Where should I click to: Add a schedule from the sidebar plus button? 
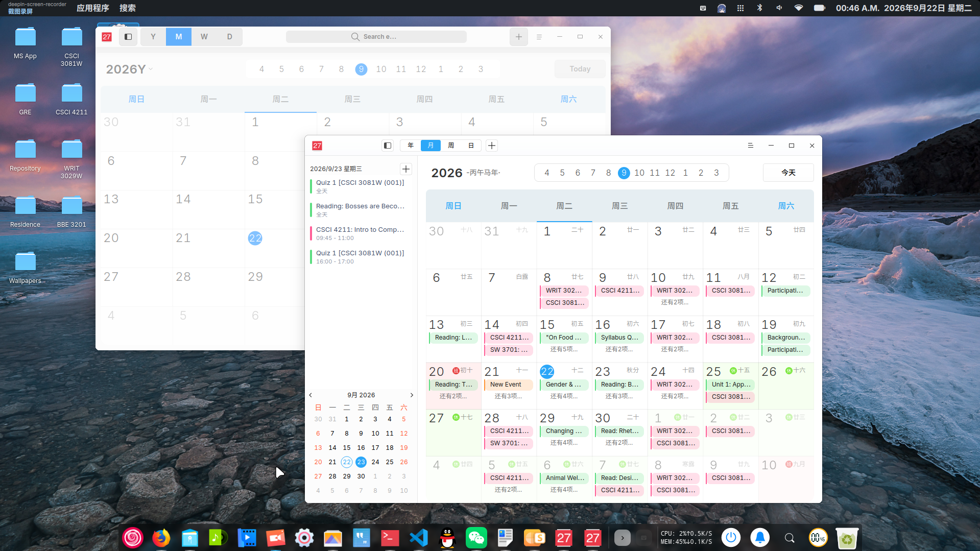tap(406, 169)
